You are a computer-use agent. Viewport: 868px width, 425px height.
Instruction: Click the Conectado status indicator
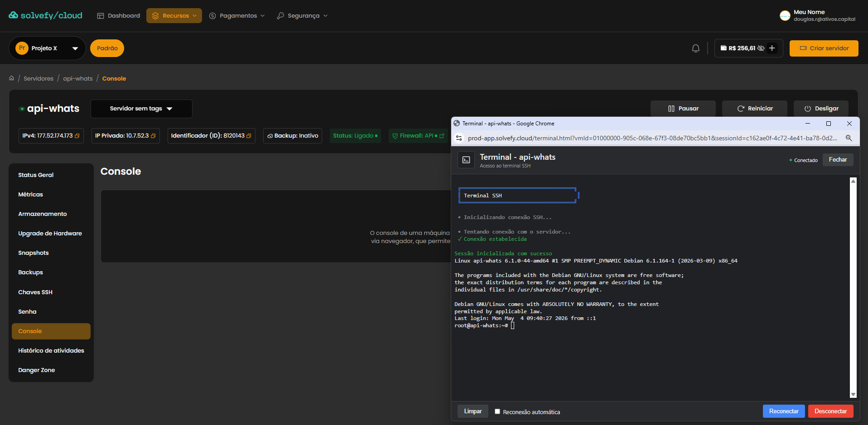803,160
